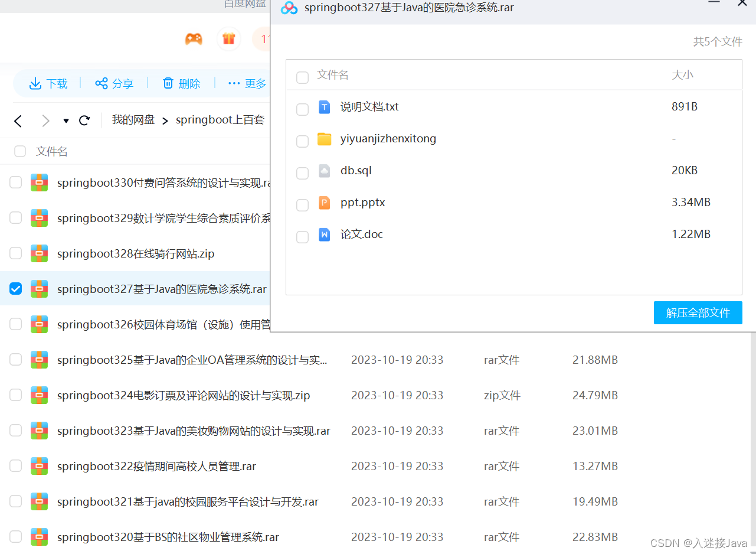Download selected file with 下载
Image resolution: width=756 pixels, height=554 pixels.
click(48, 84)
